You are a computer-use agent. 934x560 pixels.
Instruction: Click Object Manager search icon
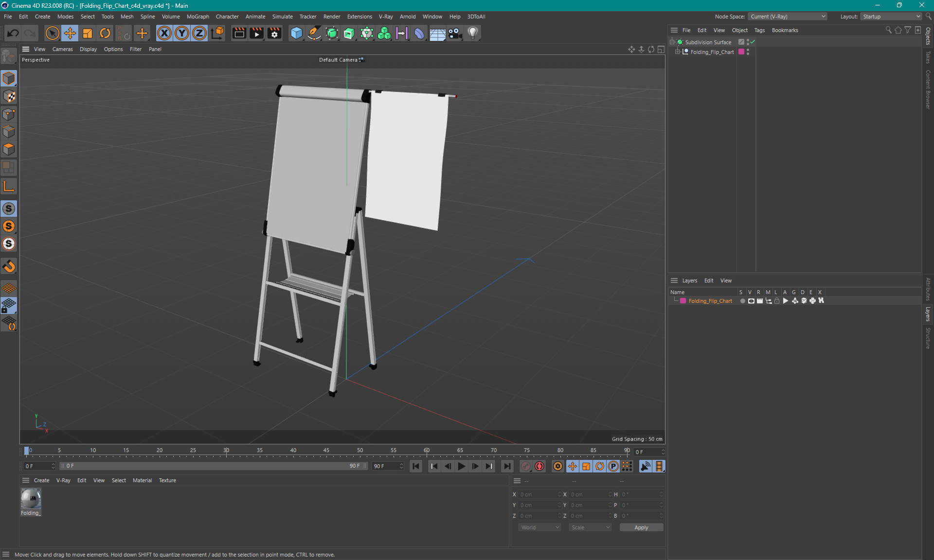(888, 30)
